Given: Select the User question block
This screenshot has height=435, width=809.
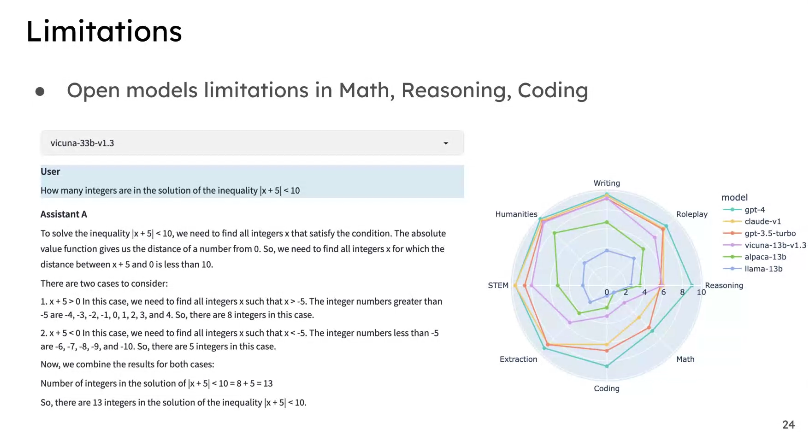Looking at the screenshot, I should (252, 182).
